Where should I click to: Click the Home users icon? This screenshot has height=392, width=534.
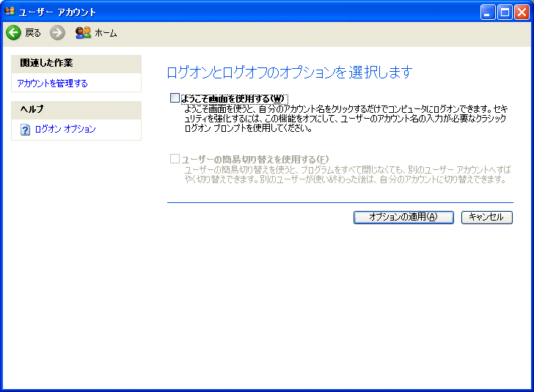83,33
